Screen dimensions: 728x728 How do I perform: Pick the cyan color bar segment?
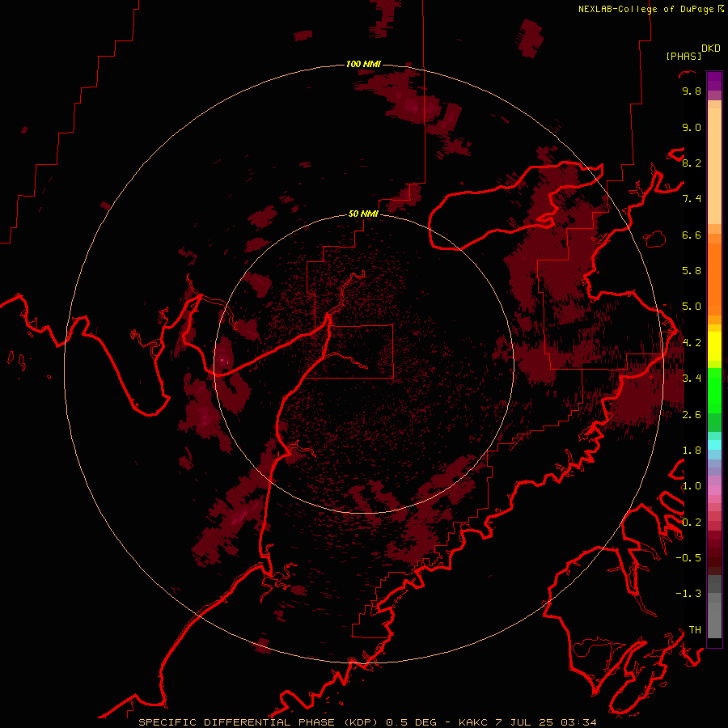pos(714,445)
